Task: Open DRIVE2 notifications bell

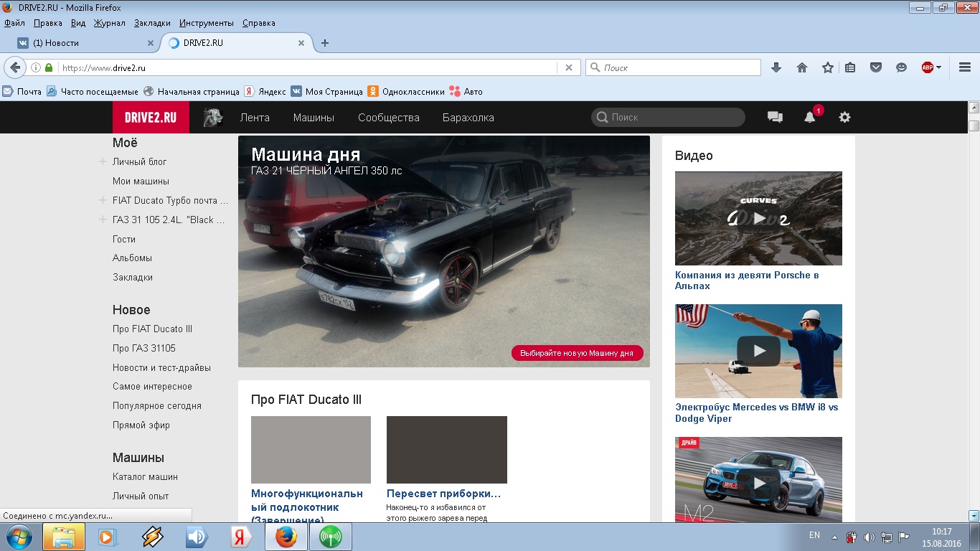Action: [x=810, y=118]
